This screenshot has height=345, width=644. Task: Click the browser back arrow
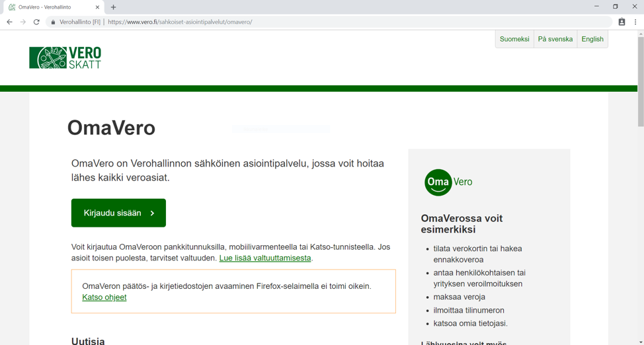coord(9,22)
